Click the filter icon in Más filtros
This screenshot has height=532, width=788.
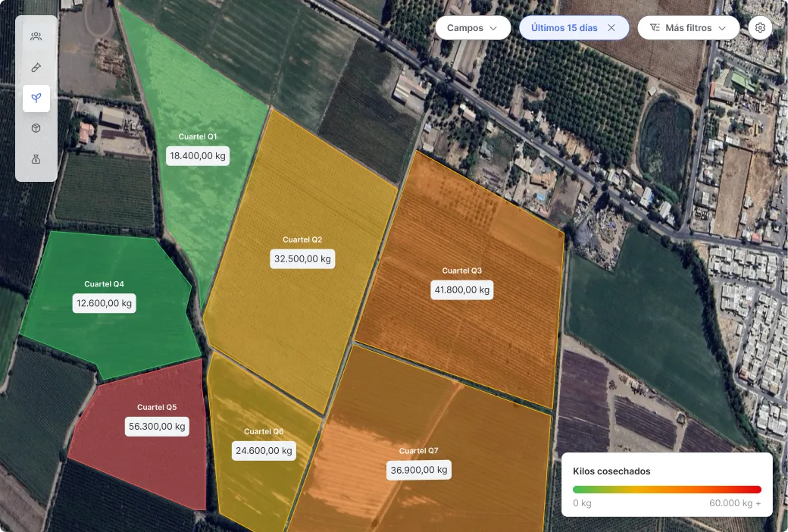pyautogui.click(x=655, y=27)
